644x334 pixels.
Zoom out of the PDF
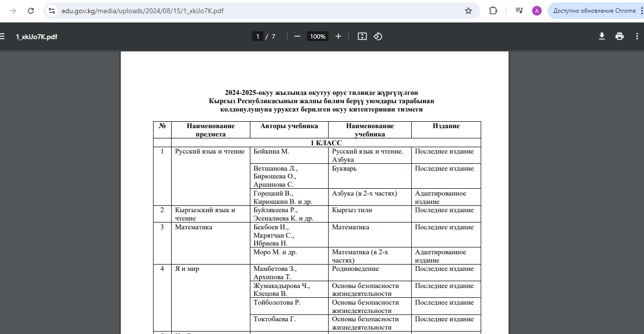pyautogui.click(x=297, y=36)
